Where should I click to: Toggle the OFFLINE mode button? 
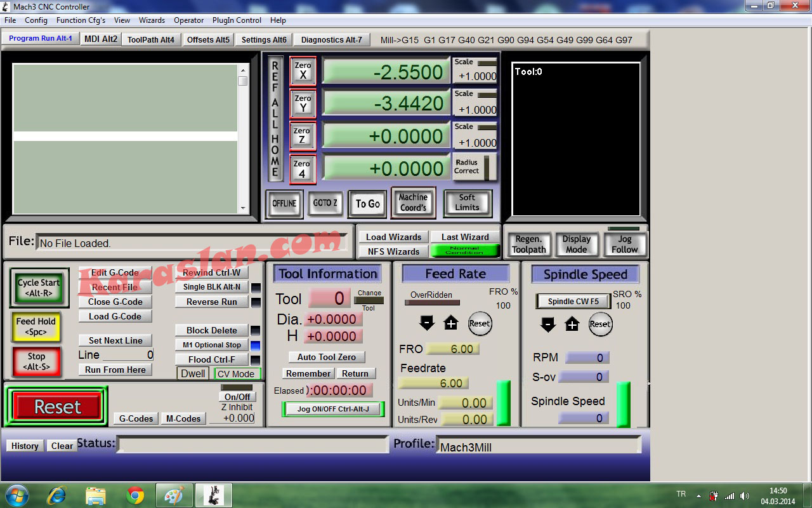tap(284, 204)
